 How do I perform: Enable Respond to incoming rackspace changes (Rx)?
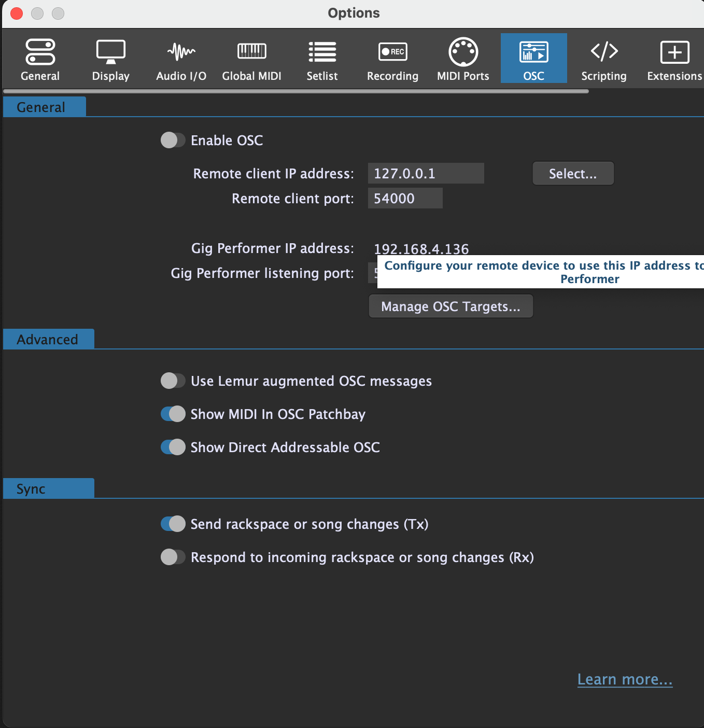pos(173,557)
